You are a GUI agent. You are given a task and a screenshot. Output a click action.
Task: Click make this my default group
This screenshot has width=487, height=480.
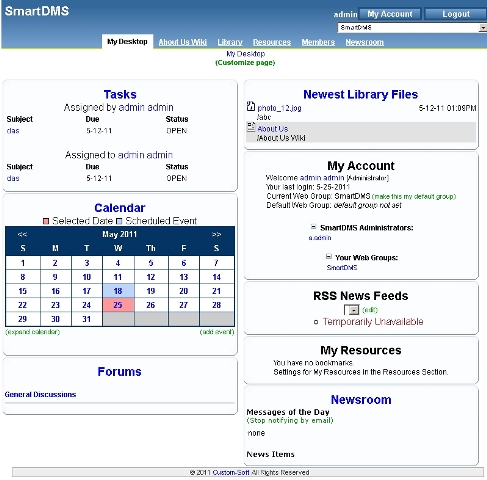coord(414,197)
